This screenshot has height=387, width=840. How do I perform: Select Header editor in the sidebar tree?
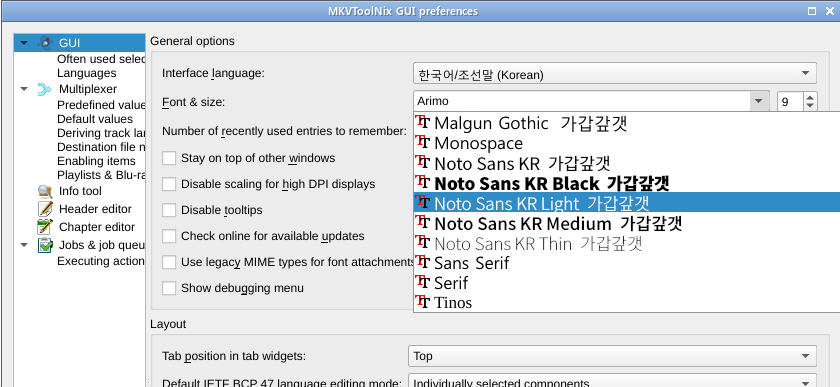(95, 209)
